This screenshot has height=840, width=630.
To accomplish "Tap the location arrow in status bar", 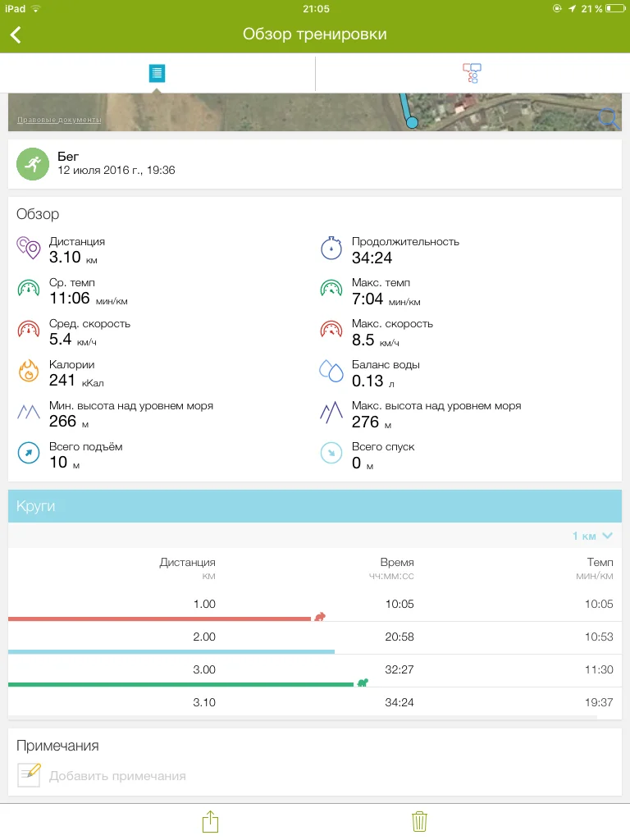I will tap(572, 8).
